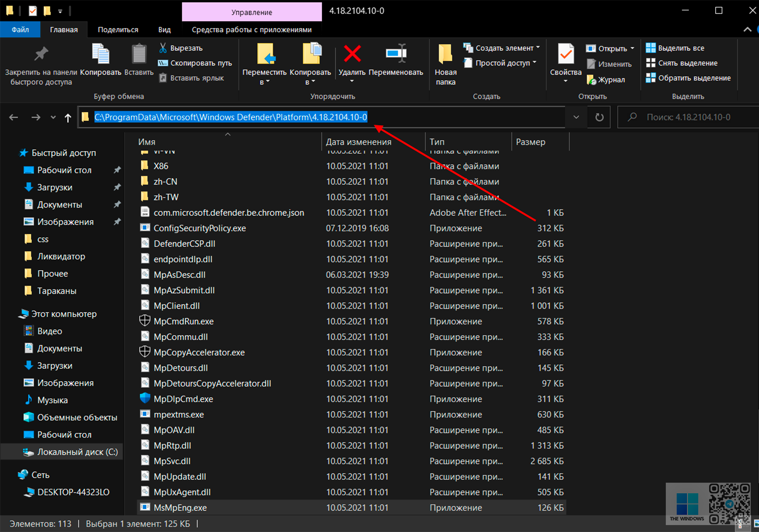
Task: Go forward with the right arrow
Action: point(36,118)
